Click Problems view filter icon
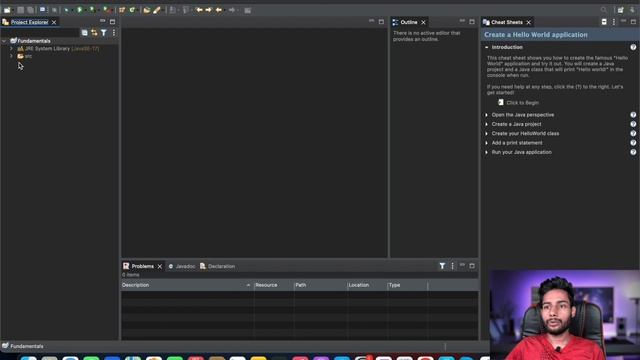This screenshot has height=360, width=640. tap(442, 266)
